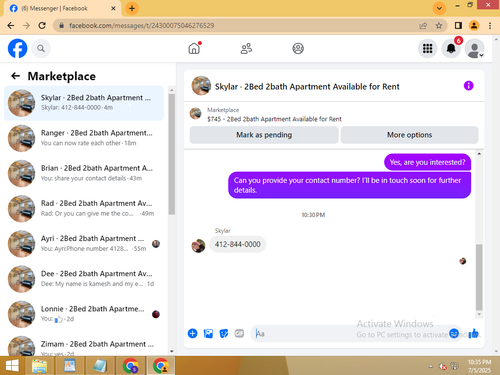Open the account profile menu

coord(475,49)
